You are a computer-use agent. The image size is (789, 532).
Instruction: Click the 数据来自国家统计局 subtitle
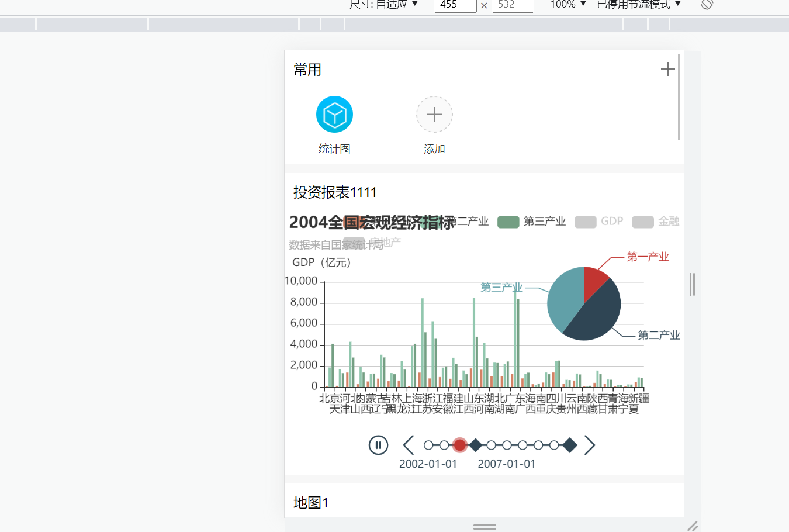[x=336, y=245]
